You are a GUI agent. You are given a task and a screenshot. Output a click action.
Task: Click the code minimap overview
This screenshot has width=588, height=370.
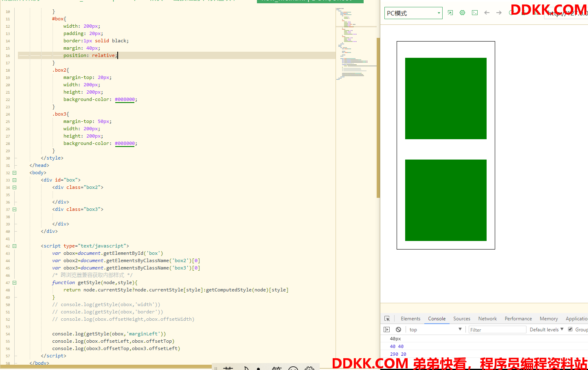356,45
